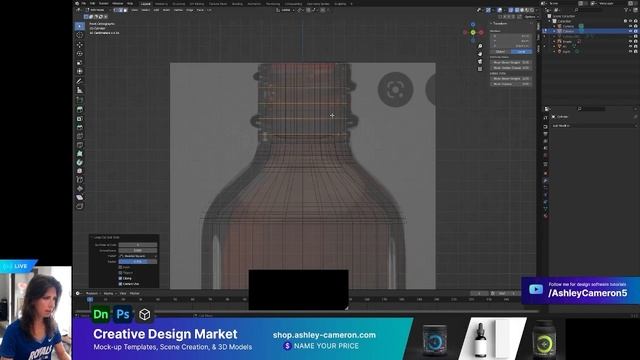Open the Render menu
The image size is (640, 360).
coord(104,3)
